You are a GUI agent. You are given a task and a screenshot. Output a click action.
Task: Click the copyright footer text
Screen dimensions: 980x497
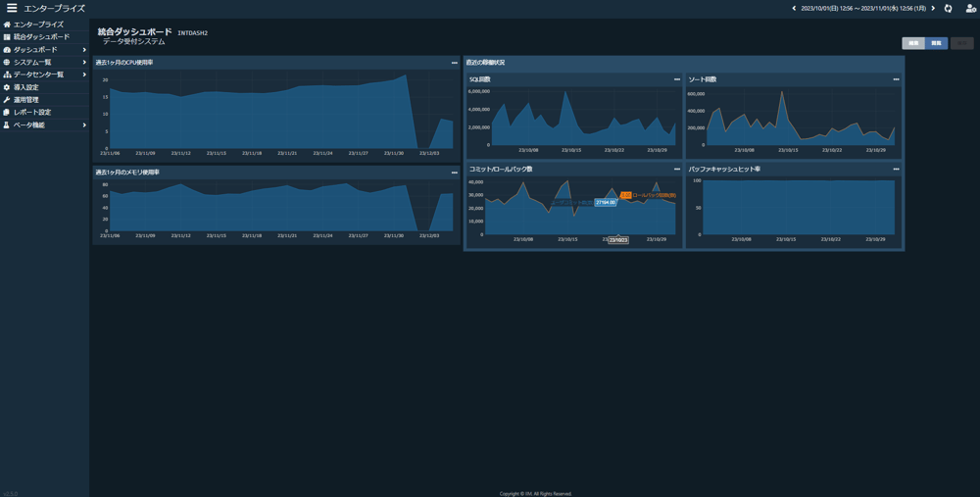(x=536, y=494)
